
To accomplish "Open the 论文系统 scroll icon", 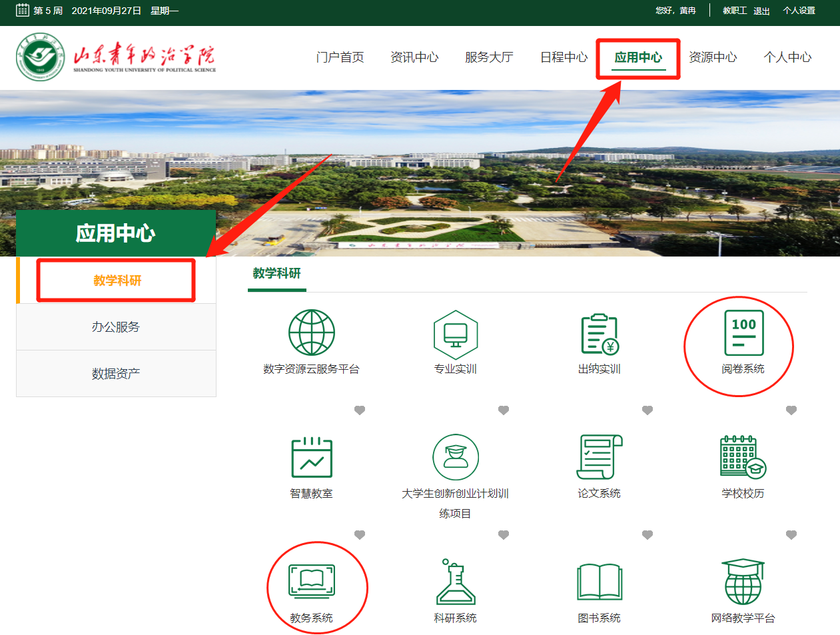I will 599,458.
